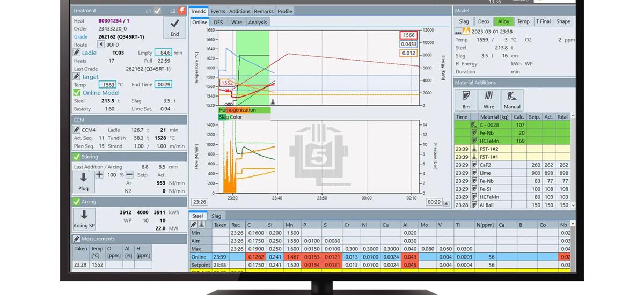Click the flask icon on FST-1#2 row
This screenshot has height=295, width=644.
pyautogui.click(x=474, y=149)
